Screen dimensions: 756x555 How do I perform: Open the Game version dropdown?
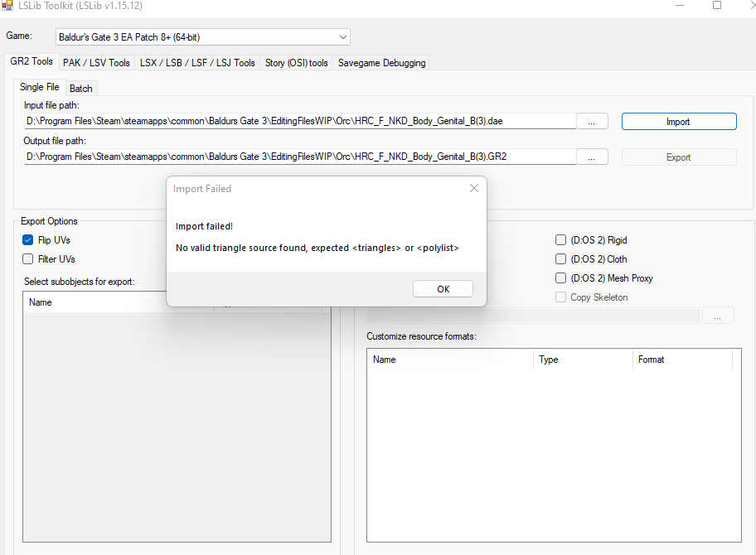click(203, 37)
